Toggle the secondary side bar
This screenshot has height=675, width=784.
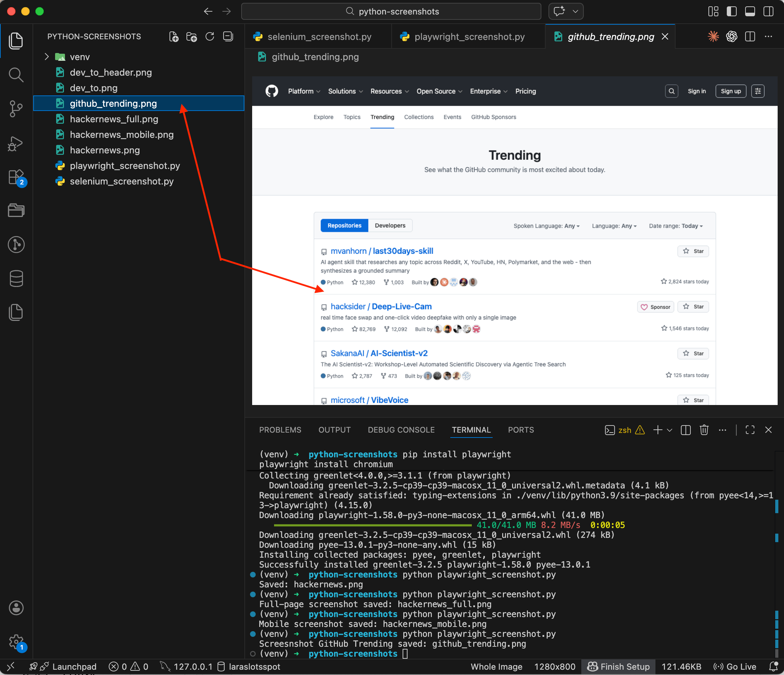pyautogui.click(x=768, y=11)
